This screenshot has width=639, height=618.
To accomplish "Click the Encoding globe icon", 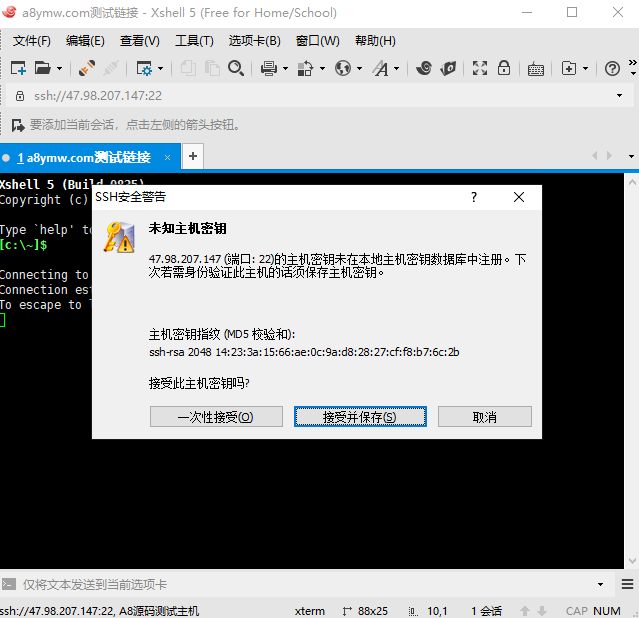I will [x=343, y=68].
